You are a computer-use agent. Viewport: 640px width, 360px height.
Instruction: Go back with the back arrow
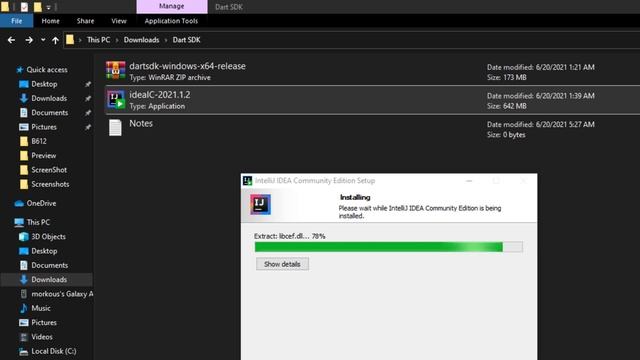[11, 40]
